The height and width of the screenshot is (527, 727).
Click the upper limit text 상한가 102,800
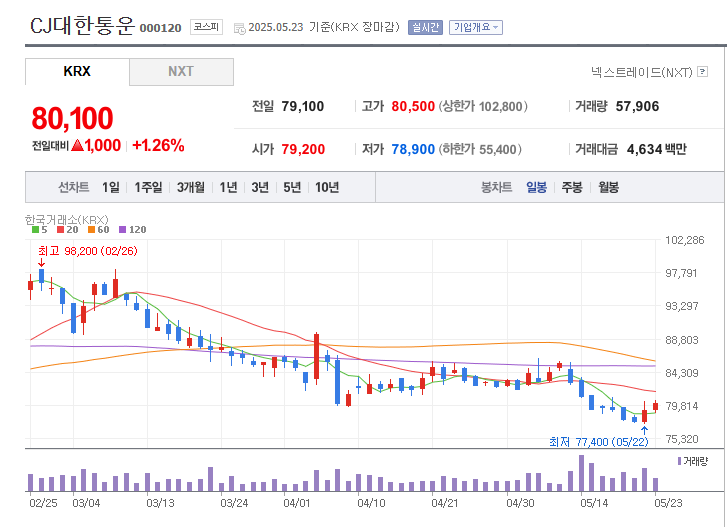pos(483,107)
